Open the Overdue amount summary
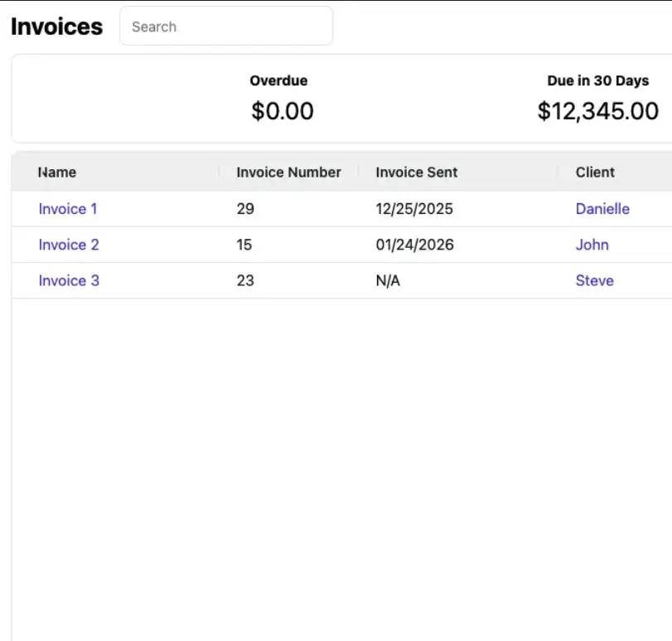This screenshot has height=641, width=672. coord(278,80)
